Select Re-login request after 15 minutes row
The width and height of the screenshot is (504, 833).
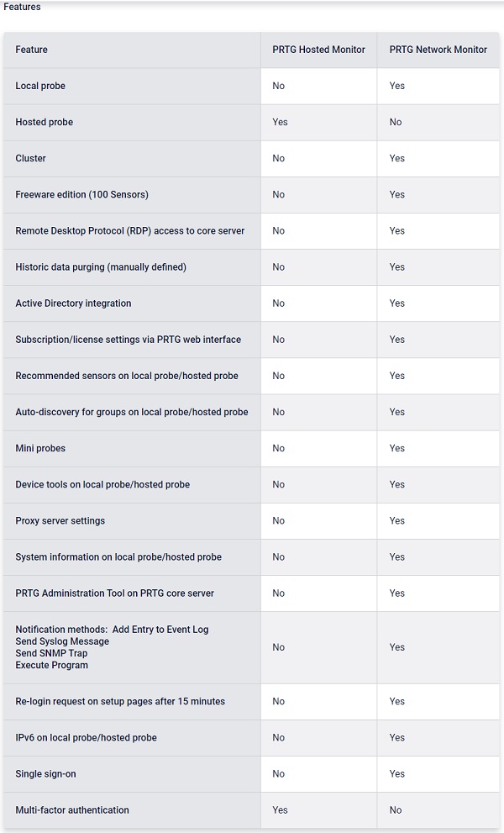tap(250, 701)
